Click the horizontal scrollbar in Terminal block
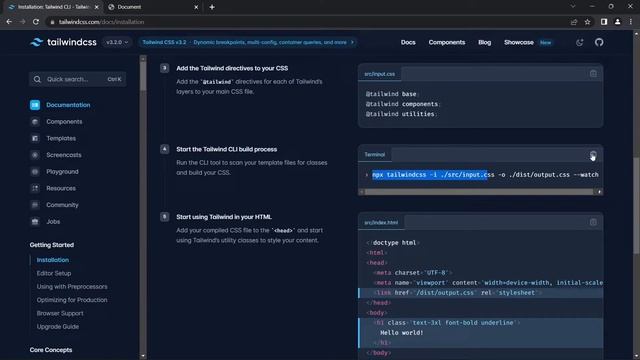 pos(479,191)
